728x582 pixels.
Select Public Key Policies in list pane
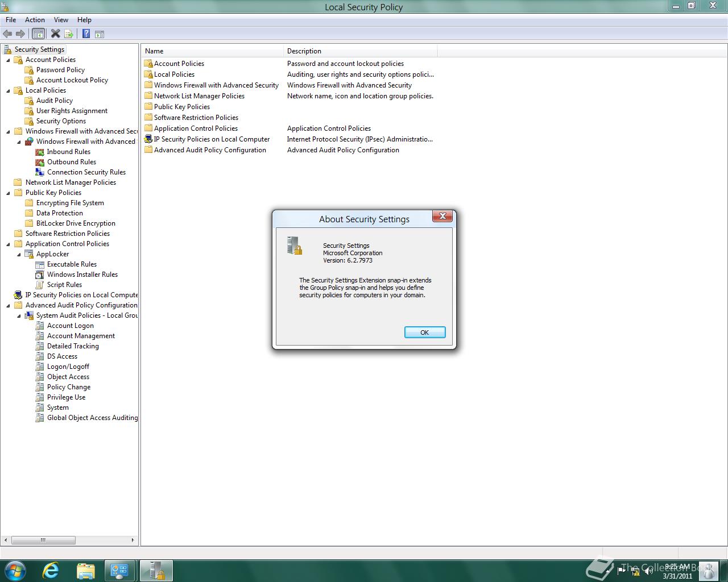pyautogui.click(x=182, y=107)
